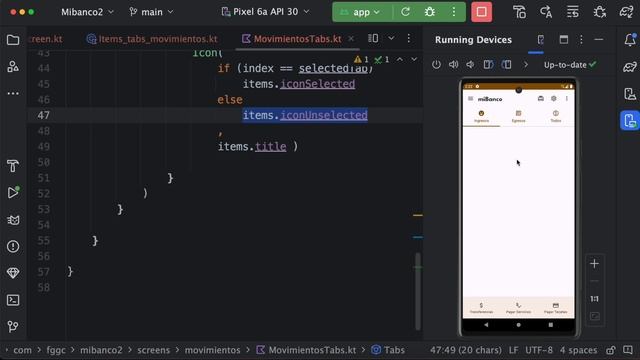Open the Pixel 6a API 30 device selector

pyautogui.click(x=265, y=12)
